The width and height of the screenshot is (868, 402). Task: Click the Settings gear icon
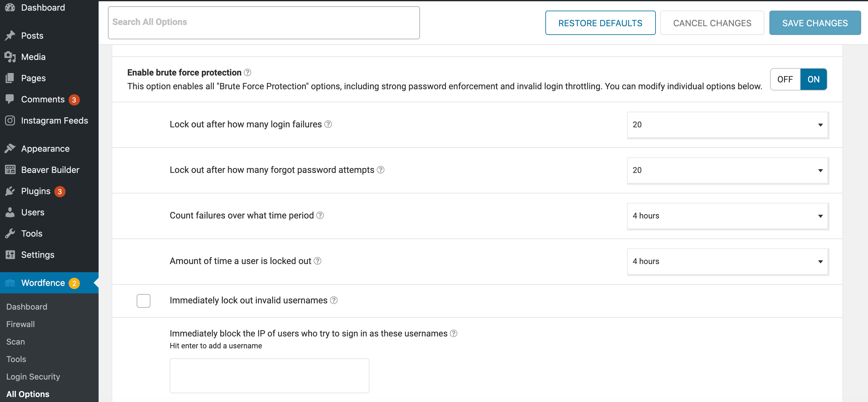tap(10, 255)
